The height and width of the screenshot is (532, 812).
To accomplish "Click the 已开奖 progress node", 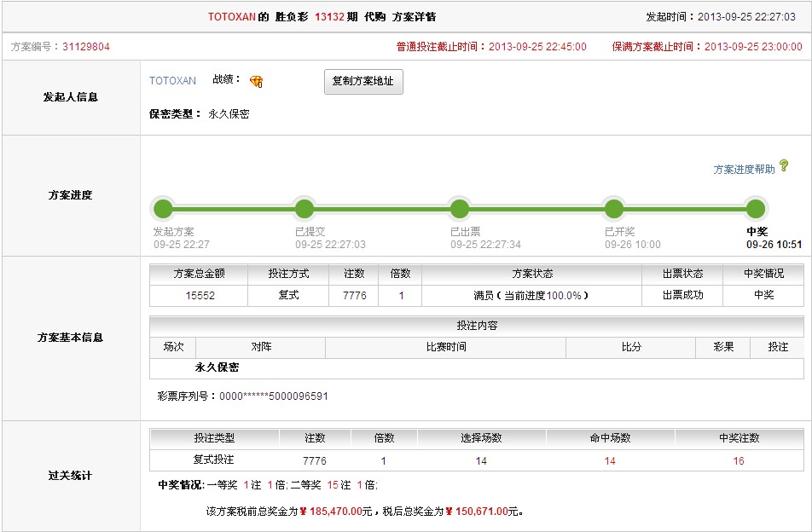I will (614, 209).
